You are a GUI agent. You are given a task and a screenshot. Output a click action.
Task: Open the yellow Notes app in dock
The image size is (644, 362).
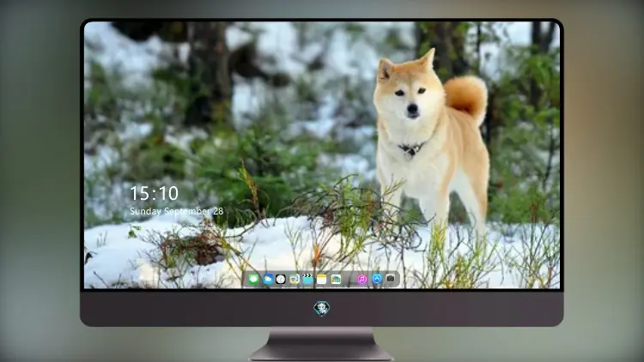click(322, 280)
